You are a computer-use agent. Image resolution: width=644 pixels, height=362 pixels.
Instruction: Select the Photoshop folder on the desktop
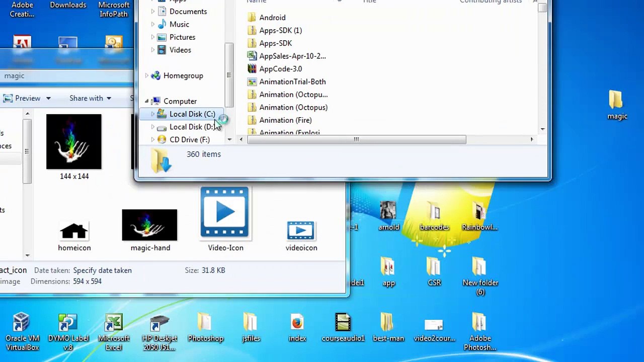click(x=205, y=327)
